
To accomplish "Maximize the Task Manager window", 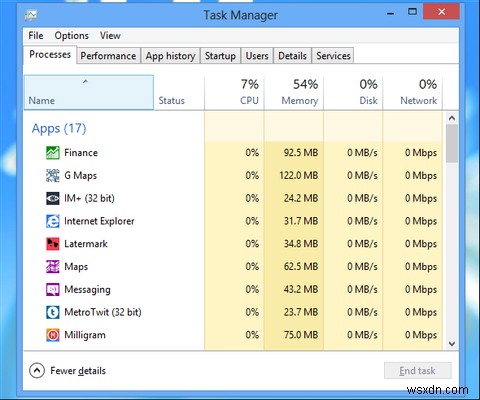I will [x=412, y=12].
